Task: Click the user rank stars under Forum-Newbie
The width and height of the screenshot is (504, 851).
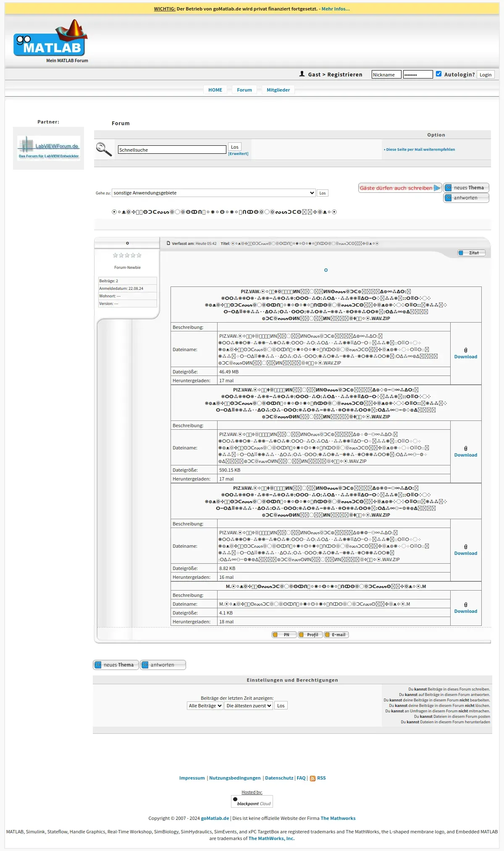Action: 127,255
